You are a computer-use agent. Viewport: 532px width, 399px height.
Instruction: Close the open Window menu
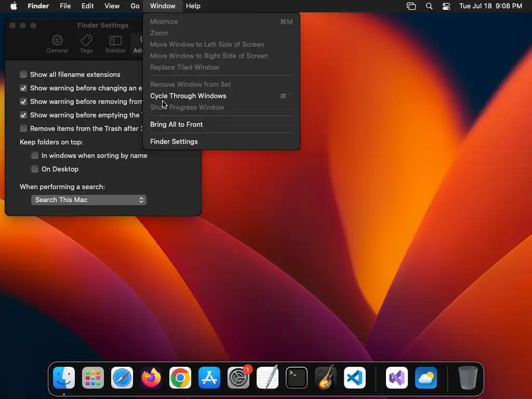[x=163, y=6]
